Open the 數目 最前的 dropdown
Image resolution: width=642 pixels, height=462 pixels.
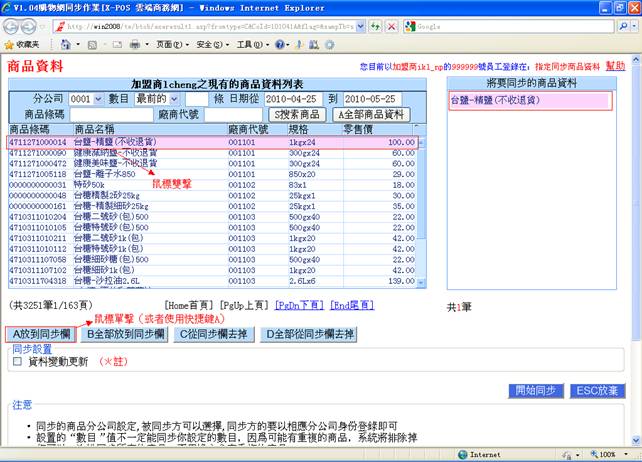coord(162,99)
